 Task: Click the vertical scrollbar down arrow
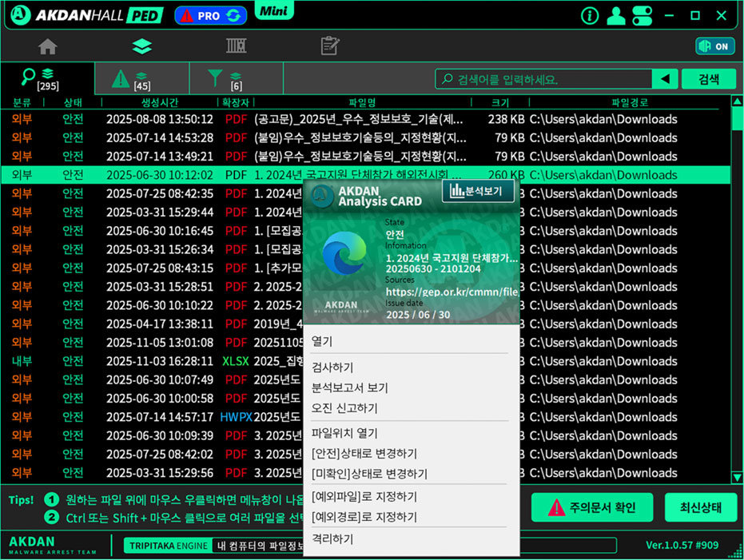tap(737, 477)
